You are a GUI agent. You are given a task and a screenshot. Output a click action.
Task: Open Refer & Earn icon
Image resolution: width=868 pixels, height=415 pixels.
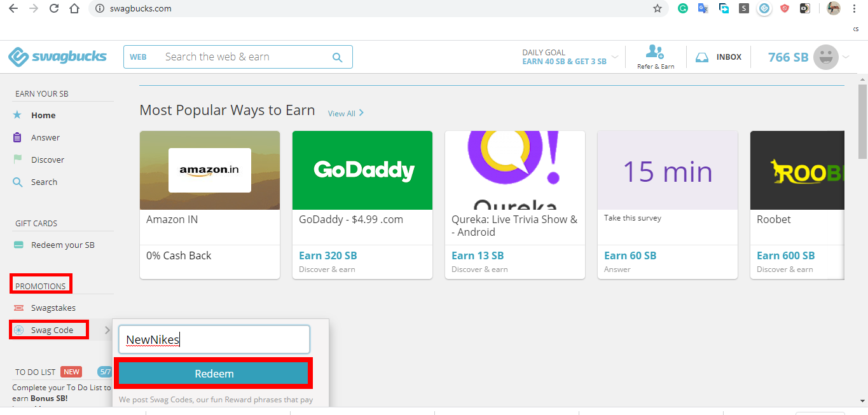(x=655, y=52)
